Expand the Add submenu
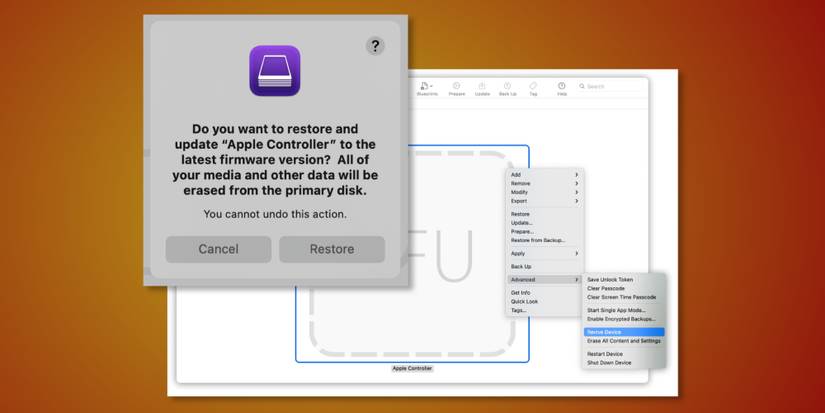This screenshot has height=413, width=825. coord(545,175)
